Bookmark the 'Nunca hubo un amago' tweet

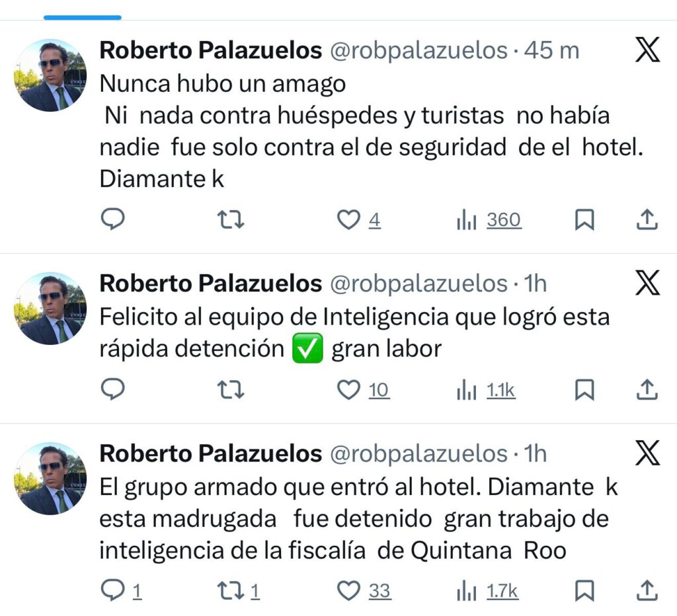point(584,219)
